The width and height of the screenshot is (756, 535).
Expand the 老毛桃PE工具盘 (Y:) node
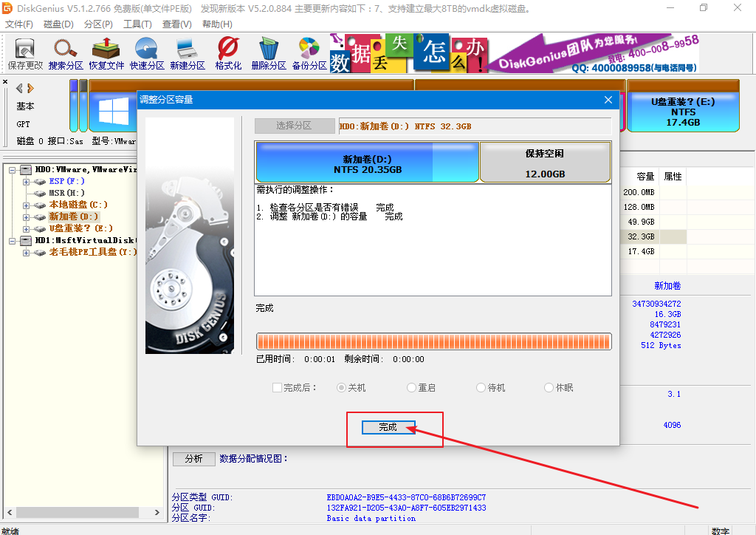[26, 253]
